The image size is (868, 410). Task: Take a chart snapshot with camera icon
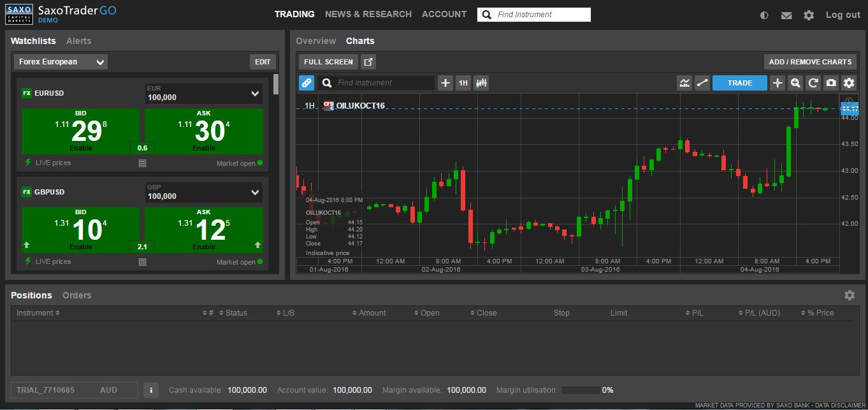point(831,83)
